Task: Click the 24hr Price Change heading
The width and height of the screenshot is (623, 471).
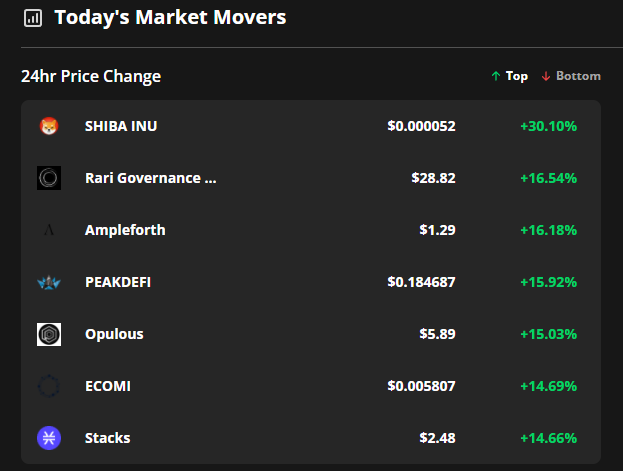Action: (x=91, y=76)
